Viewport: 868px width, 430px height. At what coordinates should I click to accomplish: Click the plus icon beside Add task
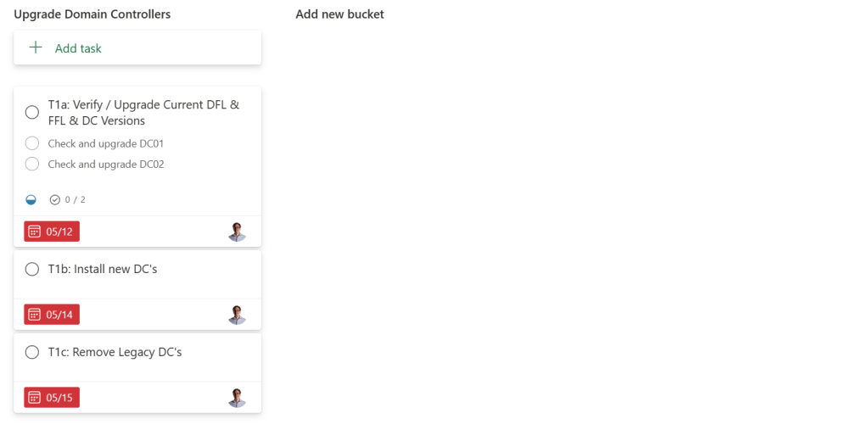point(36,48)
